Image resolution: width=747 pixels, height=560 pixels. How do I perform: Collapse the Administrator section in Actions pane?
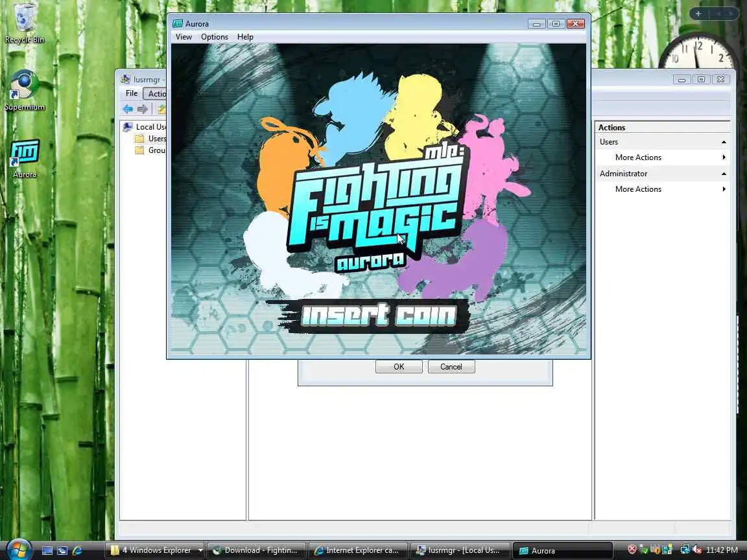tap(724, 174)
